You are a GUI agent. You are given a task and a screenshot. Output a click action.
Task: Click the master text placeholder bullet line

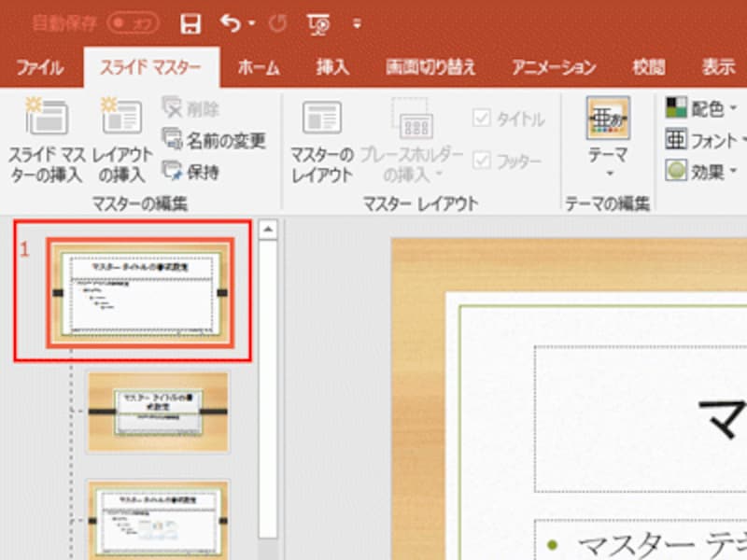[x=646, y=544]
